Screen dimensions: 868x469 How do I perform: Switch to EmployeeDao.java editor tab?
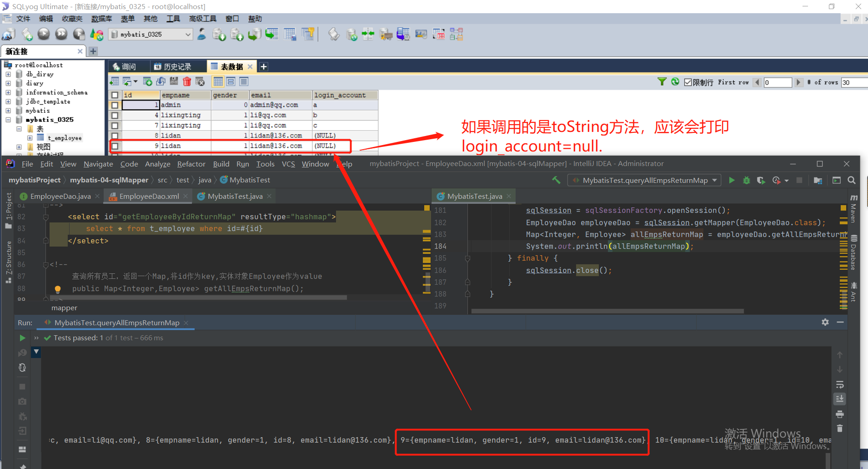[x=60, y=196]
